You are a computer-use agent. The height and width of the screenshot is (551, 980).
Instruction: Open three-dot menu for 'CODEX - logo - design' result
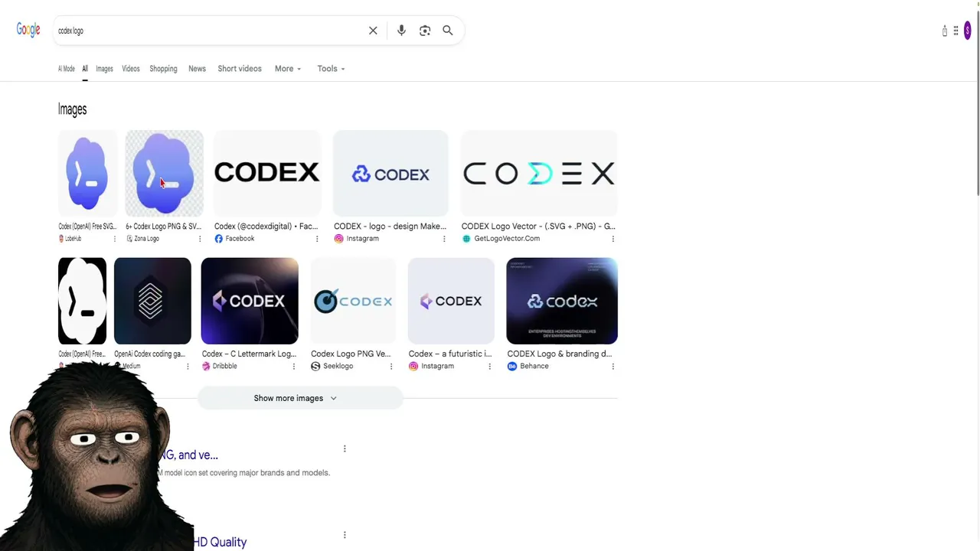click(x=444, y=239)
